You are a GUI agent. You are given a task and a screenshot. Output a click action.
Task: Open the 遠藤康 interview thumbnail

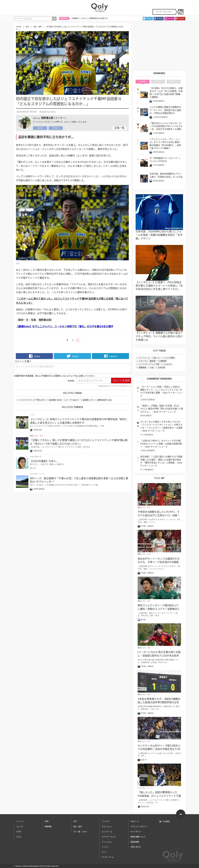tap(159, 313)
